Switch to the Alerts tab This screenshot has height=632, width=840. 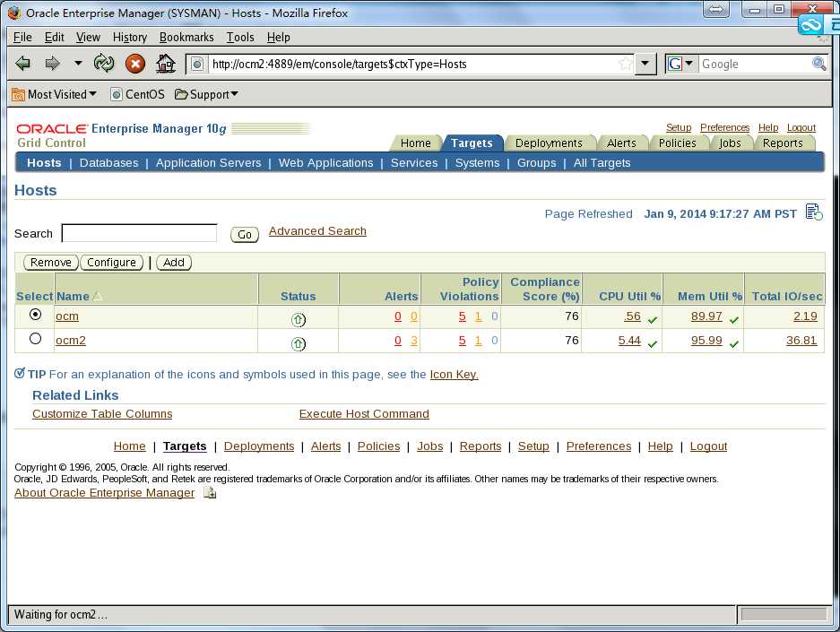tap(621, 143)
